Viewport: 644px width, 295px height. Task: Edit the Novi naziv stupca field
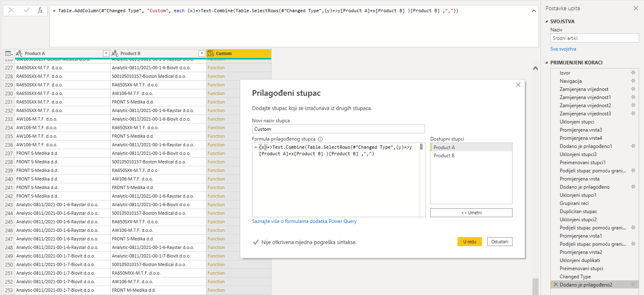[338, 129]
